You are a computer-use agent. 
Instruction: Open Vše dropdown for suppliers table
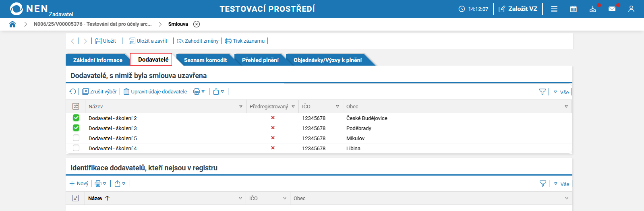coord(561,92)
